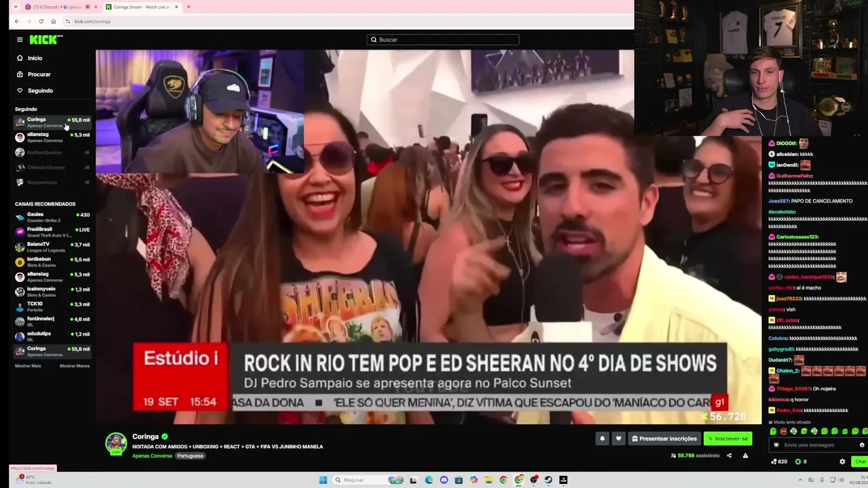
Task: Close the Coringa Stream browser tab
Action: pyautogui.click(x=176, y=7)
